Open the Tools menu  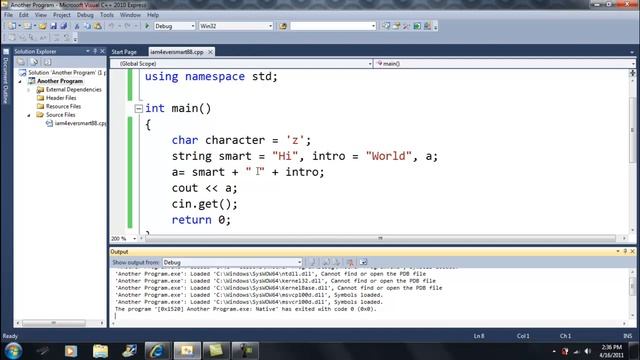tap(107, 15)
